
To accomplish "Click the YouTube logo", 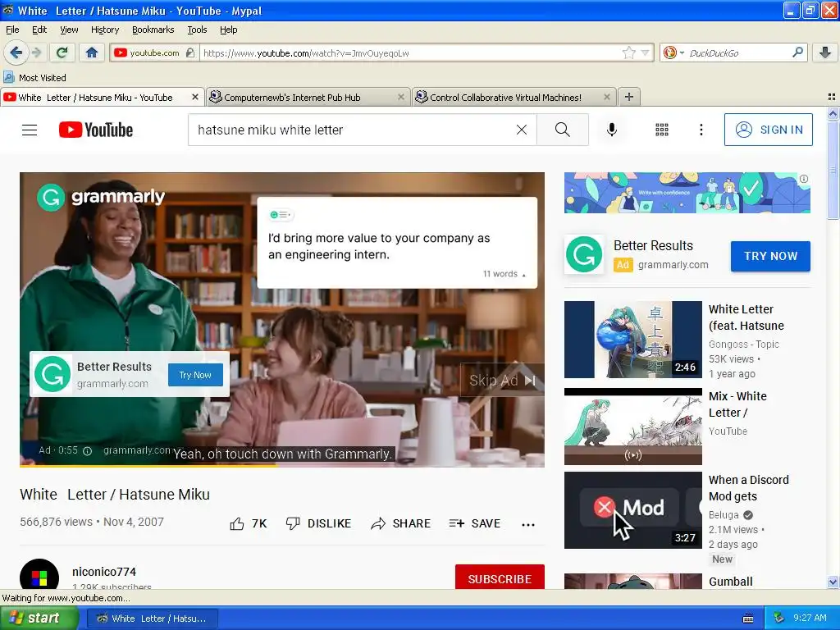I will (96, 130).
